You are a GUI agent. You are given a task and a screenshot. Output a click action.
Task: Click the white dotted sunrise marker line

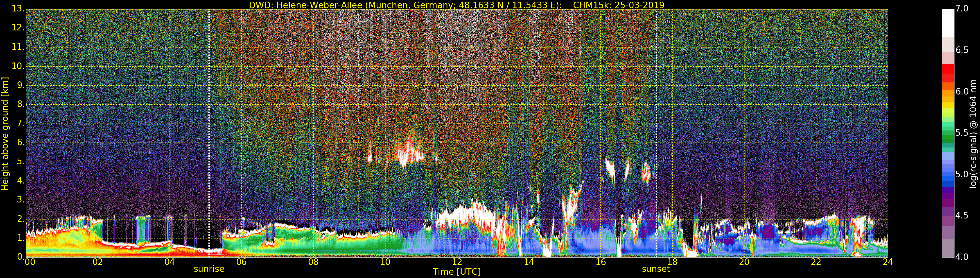click(209, 133)
